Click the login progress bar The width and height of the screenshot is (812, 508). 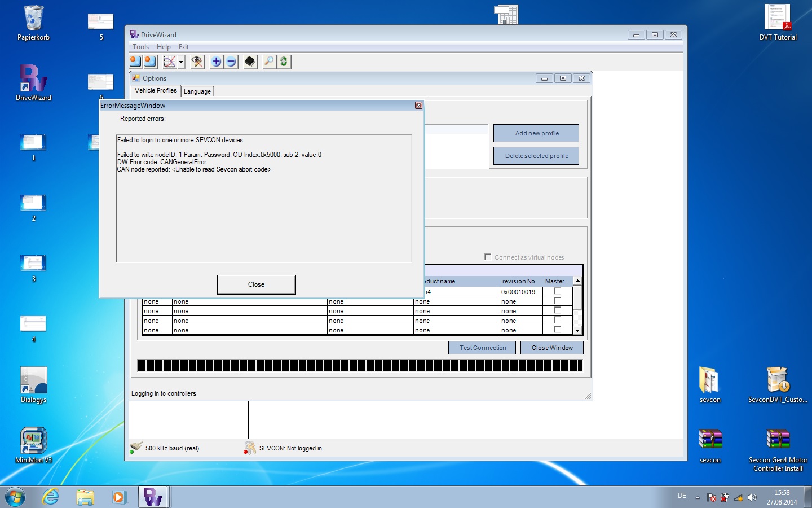click(360, 366)
